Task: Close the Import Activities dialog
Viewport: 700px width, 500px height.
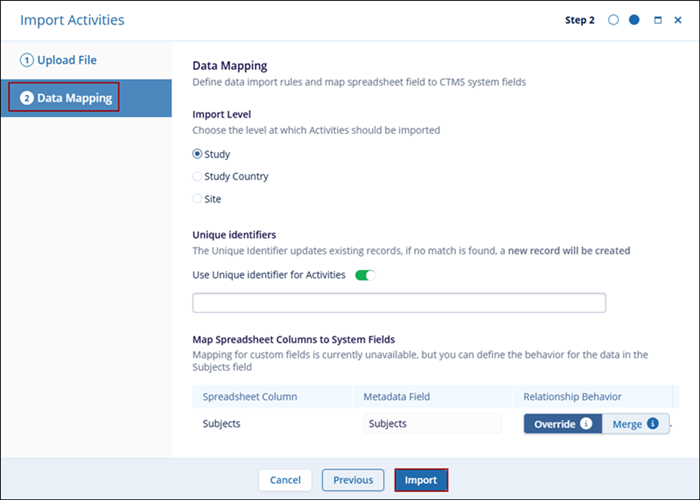Action: [678, 20]
